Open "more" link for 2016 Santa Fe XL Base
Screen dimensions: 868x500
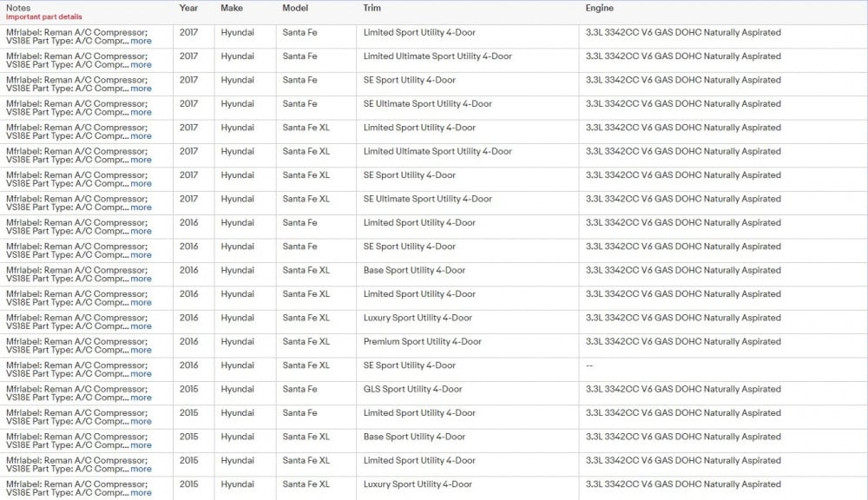(x=141, y=280)
